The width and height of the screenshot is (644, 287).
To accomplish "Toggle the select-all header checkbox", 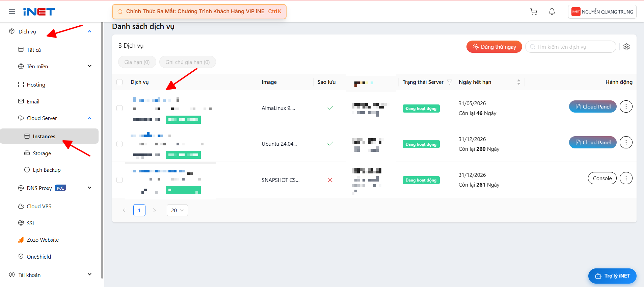I will click(x=119, y=82).
